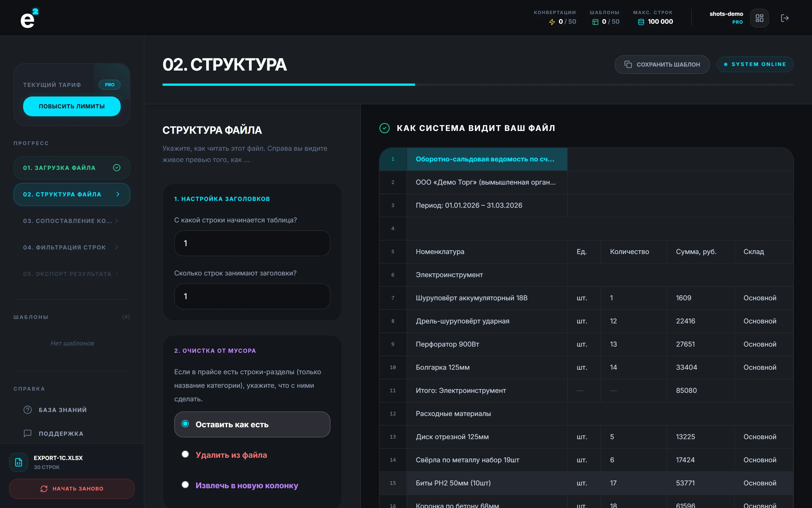The height and width of the screenshot is (508, 812).
Task: Click the 'Сохранить шаблон' button
Action: [x=662, y=65]
